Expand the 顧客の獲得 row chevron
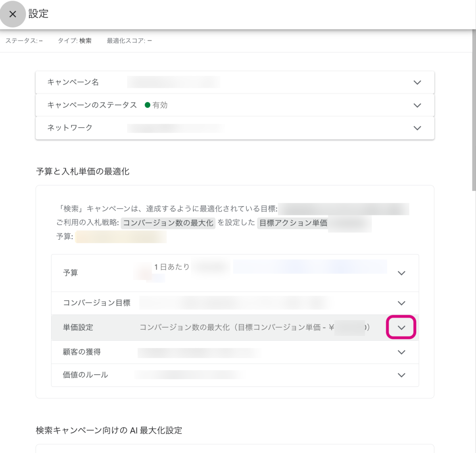 point(401,352)
